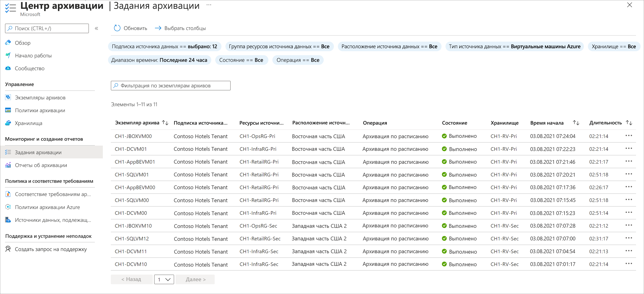This screenshot has height=294, width=644.
Task: Click the Политики архивации table icon
Action: [x=8, y=110]
